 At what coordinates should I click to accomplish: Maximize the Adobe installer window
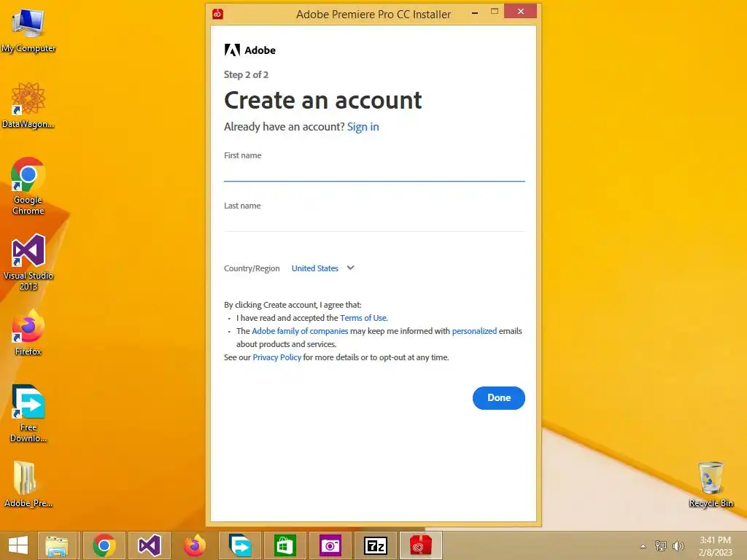(495, 12)
